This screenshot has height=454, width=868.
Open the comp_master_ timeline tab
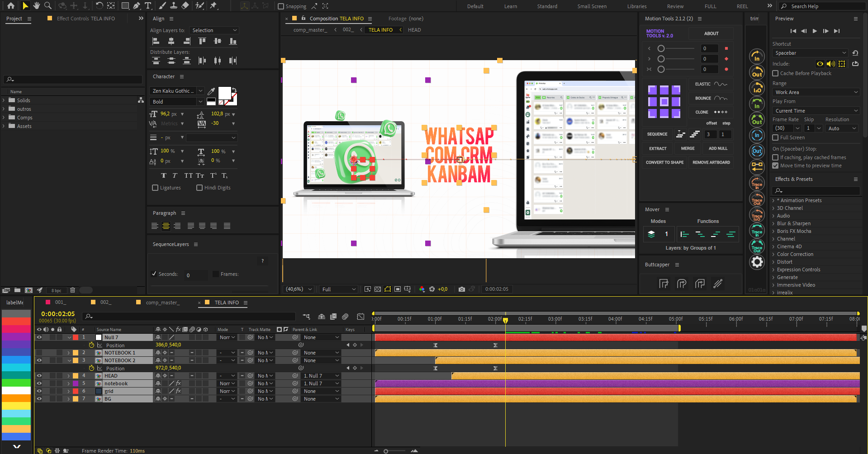(x=162, y=303)
